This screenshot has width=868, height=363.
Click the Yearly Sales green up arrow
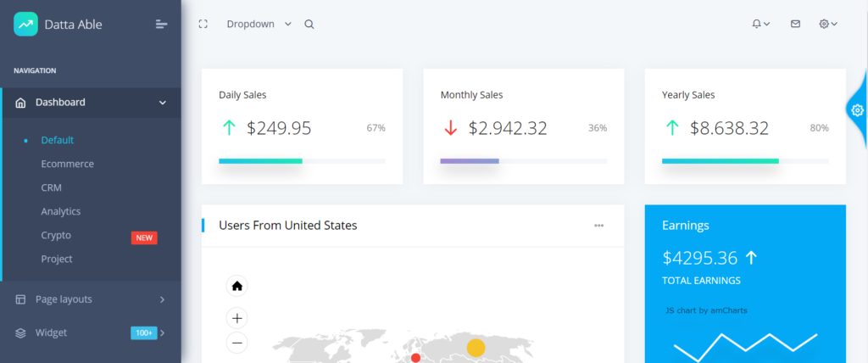pyautogui.click(x=672, y=128)
